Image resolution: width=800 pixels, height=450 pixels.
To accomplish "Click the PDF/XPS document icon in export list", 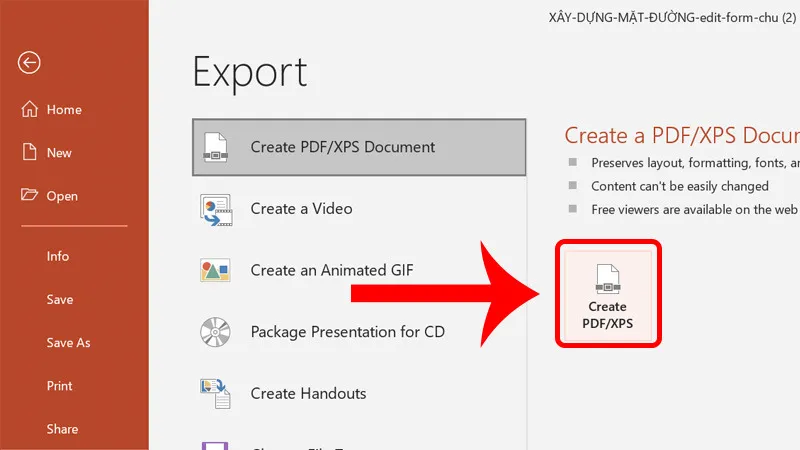I will [x=216, y=147].
